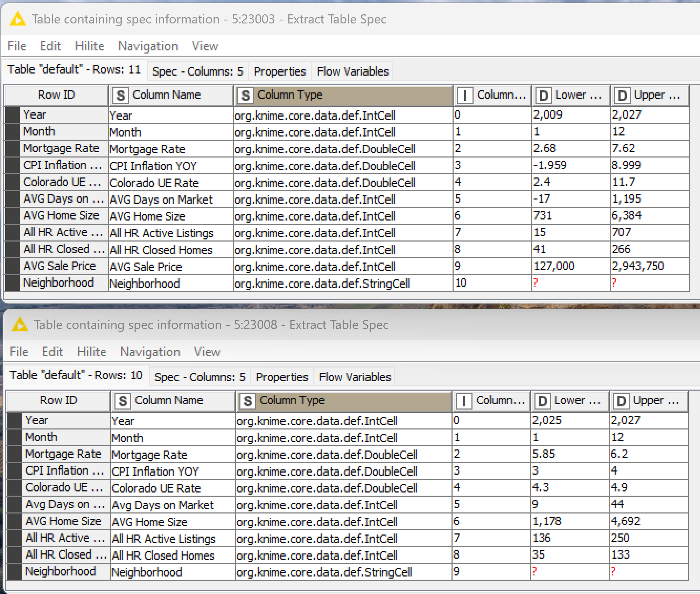Image resolution: width=700 pixels, height=594 pixels.
Task: Switch to Properties tab in bottom window
Action: click(x=282, y=377)
